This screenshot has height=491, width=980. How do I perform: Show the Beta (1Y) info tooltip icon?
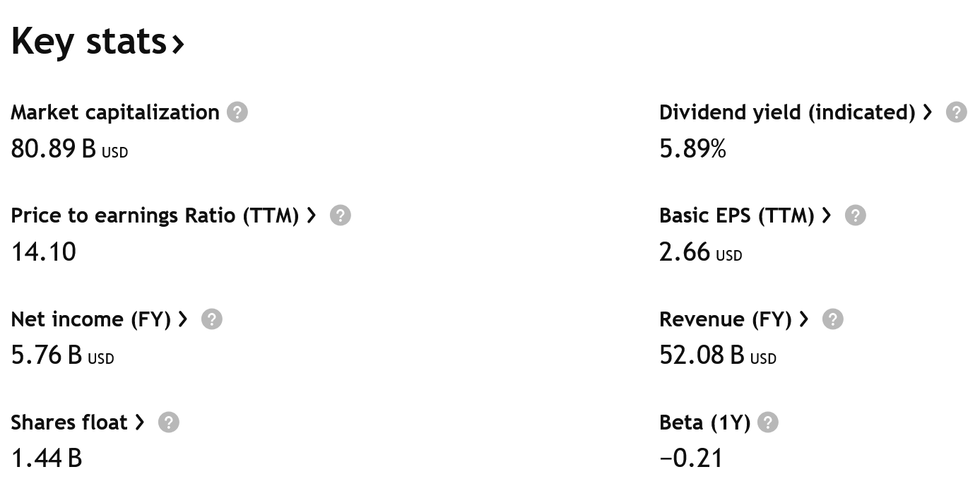(x=767, y=422)
